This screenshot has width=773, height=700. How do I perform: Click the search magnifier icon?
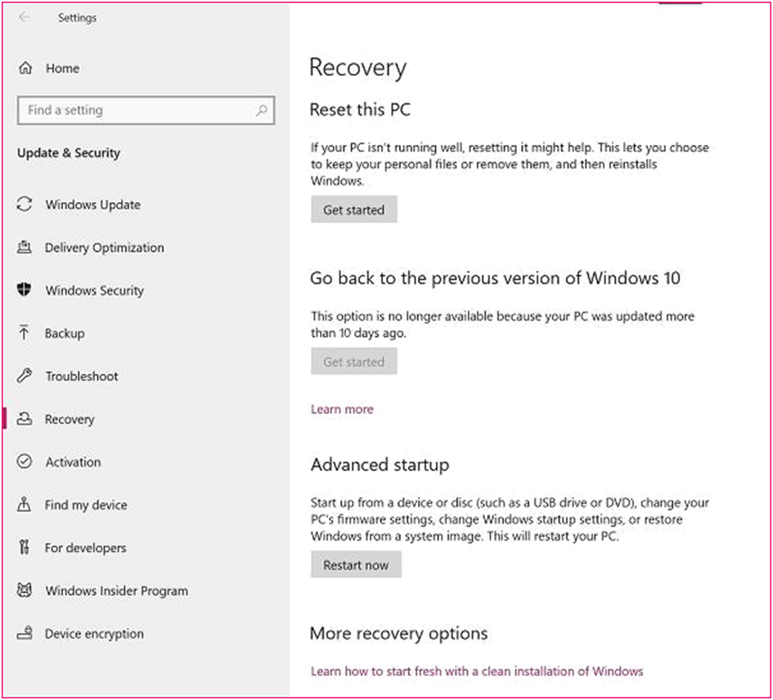point(262,110)
